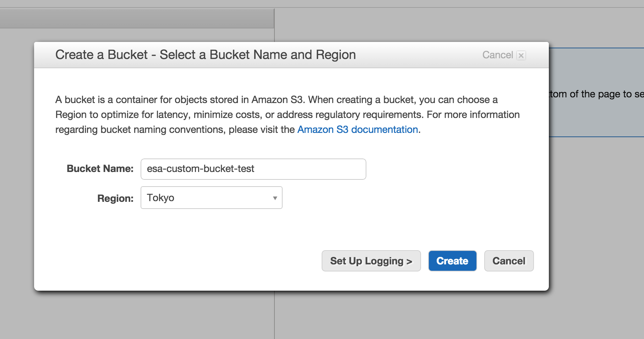Image resolution: width=644 pixels, height=339 pixels.
Task: Click the vertical pane divider below dialog
Action: point(274,314)
